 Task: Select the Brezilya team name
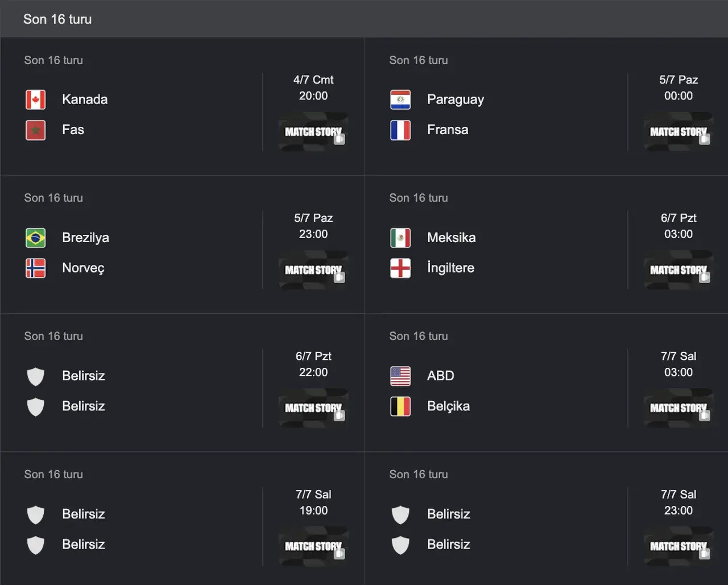(x=85, y=238)
